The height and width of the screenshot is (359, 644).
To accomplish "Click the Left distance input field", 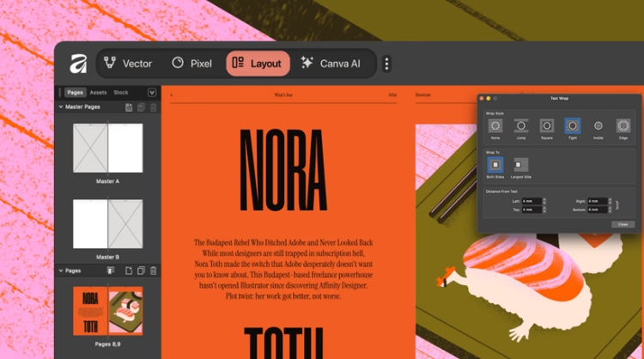I will click(532, 201).
